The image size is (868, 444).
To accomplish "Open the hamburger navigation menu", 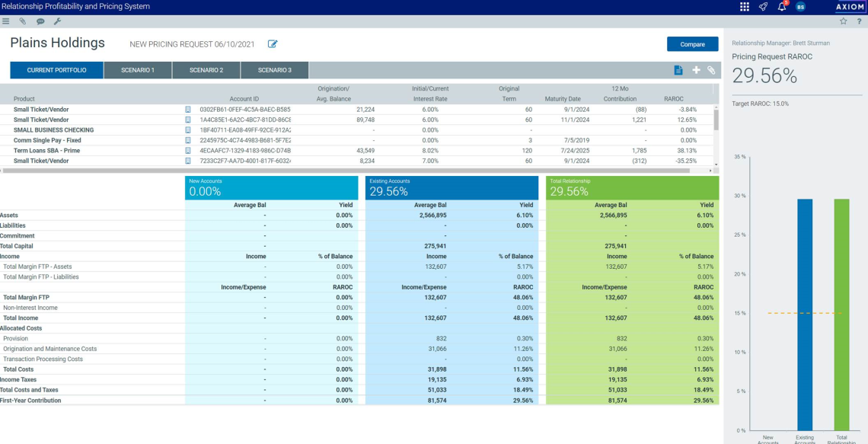I will [x=5, y=21].
